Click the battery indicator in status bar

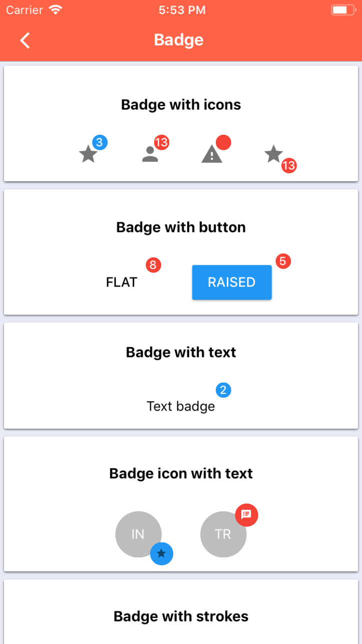click(x=342, y=10)
